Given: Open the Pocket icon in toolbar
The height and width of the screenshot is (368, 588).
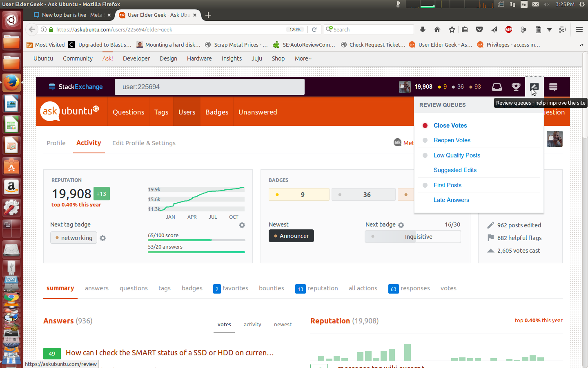Looking at the screenshot, I should pyautogui.click(x=479, y=29).
